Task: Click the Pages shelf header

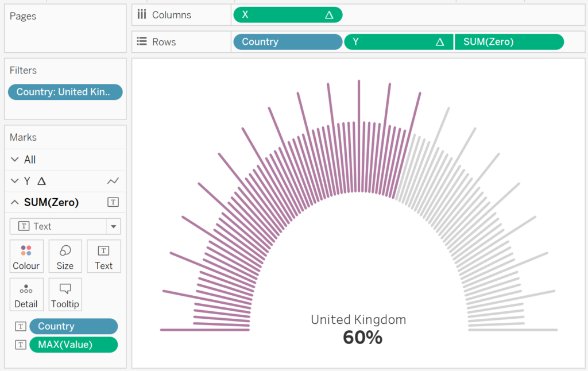Action: click(23, 16)
